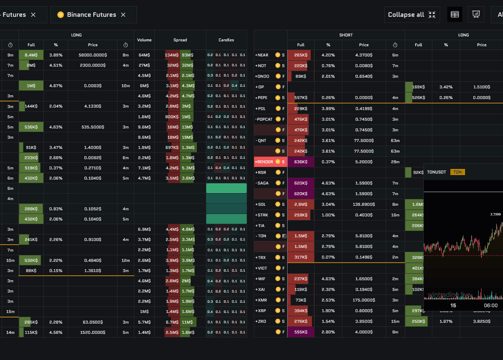Click the 50000.0000$ price cell

click(93, 55)
